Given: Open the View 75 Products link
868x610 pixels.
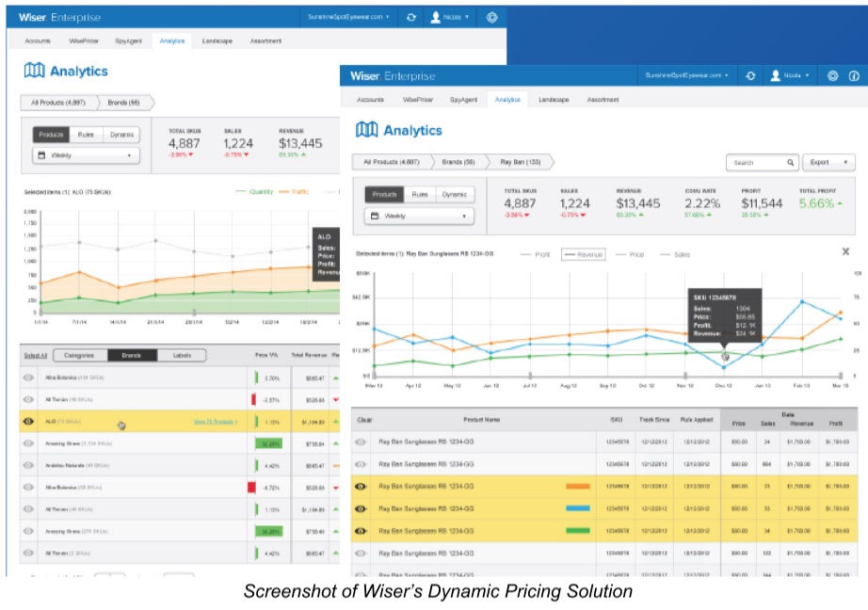Looking at the screenshot, I should pyautogui.click(x=215, y=422).
